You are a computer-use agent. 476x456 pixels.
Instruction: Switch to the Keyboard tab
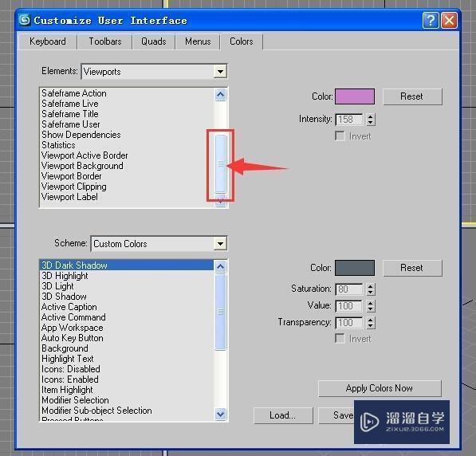(x=48, y=41)
